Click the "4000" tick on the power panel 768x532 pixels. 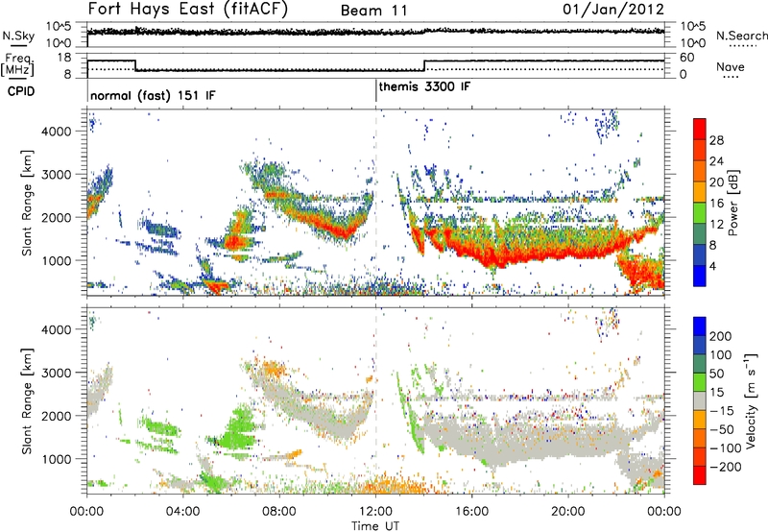56,132
